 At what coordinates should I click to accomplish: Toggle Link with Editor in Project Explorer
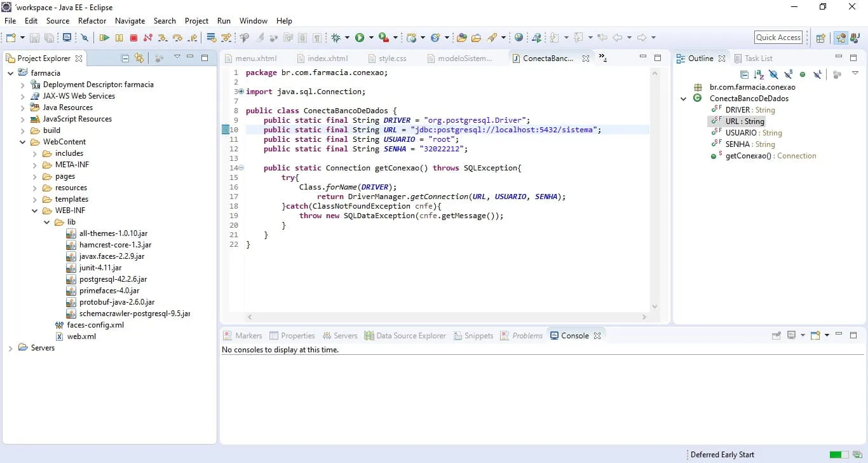[139, 59]
